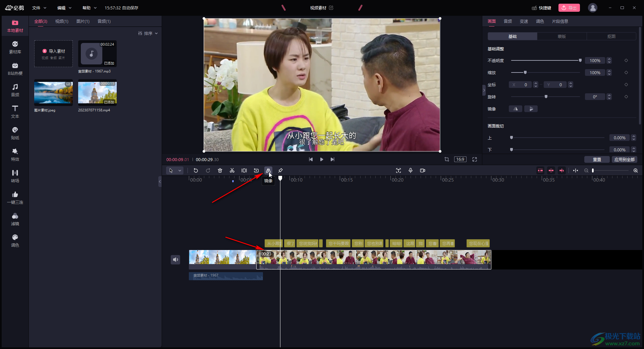This screenshot has width=644, height=349.
Task: Zoom in the timeline with plus magnifier
Action: (x=636, y=170)
